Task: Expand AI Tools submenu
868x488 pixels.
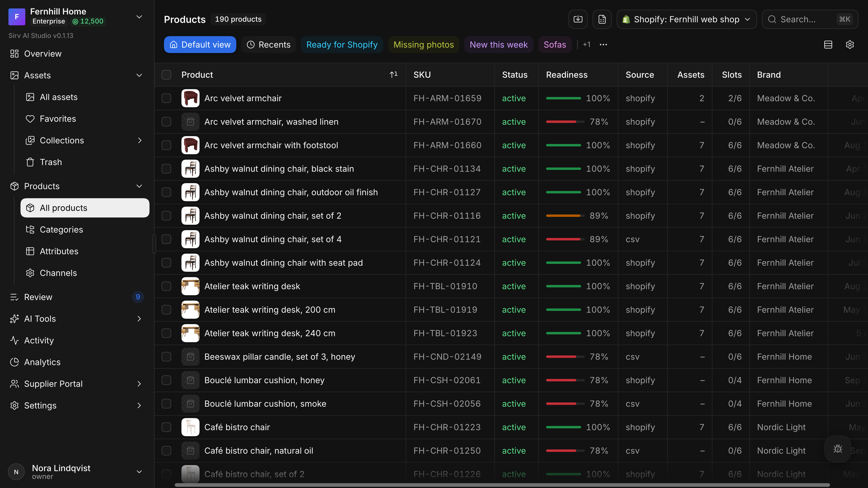Action: point(139,319)
